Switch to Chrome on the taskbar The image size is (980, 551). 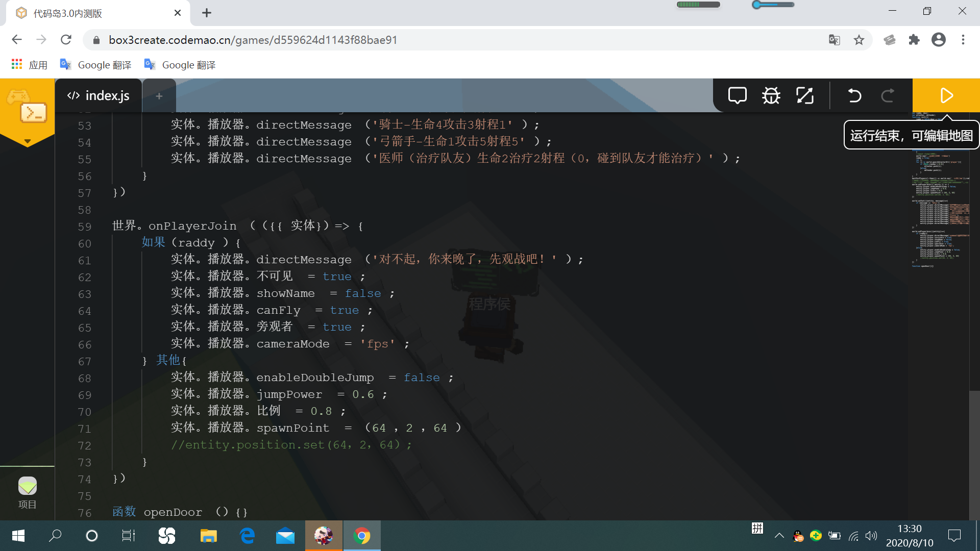point(362,536)
